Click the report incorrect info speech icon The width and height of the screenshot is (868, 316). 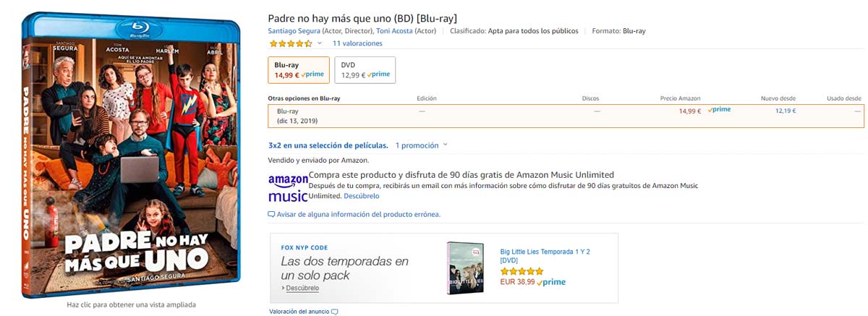tap(271, 215)
